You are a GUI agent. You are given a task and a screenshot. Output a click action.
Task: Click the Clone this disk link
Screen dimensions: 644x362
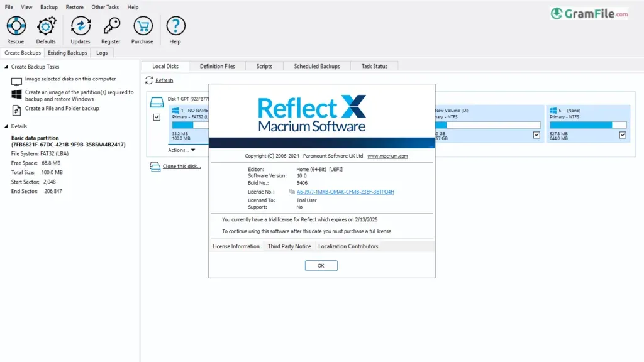coord(182,166)
